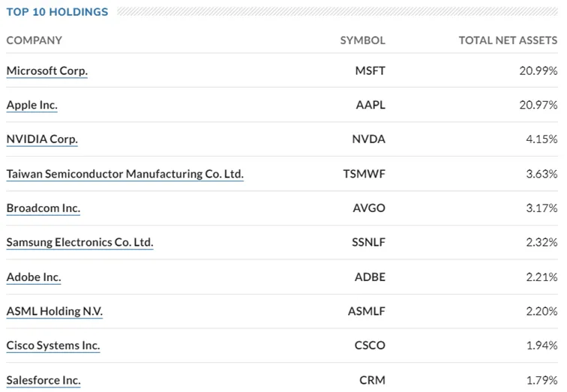This screenshot has width=567, height=392.
Task: Select the ASMLF symbol cell
Action: click(x=367, y=312)
